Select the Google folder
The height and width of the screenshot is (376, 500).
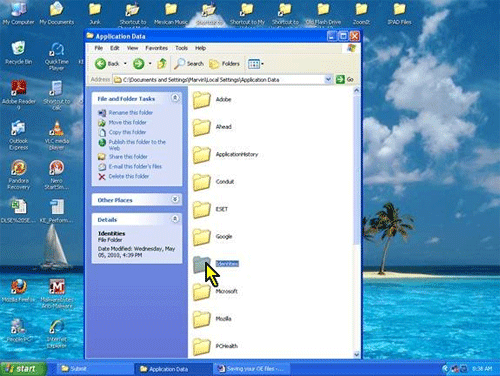pos(212,236)
